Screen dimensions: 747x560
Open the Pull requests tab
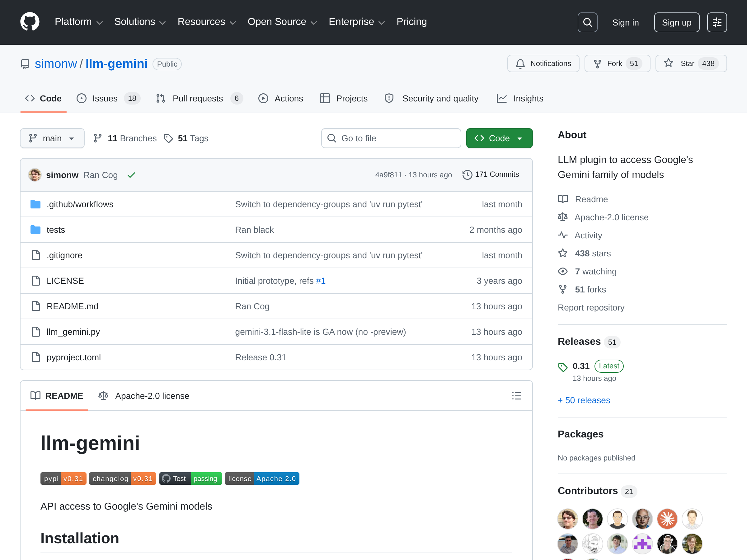(x=199, y=98)
